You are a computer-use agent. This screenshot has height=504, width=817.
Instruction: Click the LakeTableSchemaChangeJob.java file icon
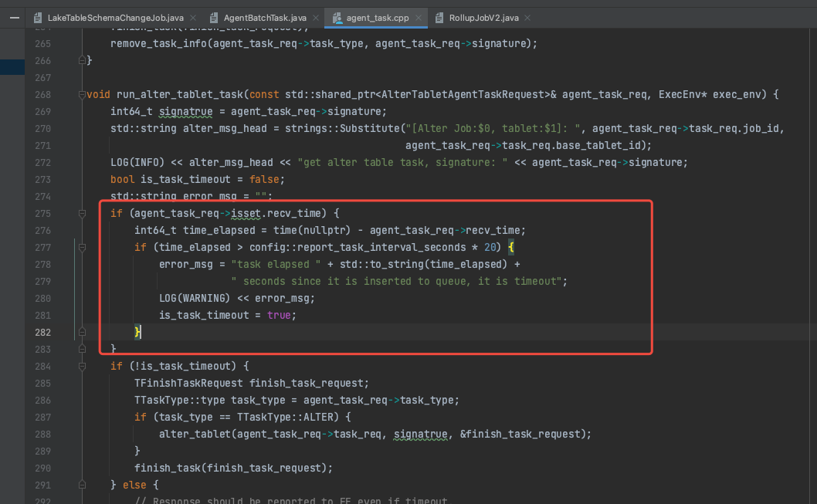(38, 19)
